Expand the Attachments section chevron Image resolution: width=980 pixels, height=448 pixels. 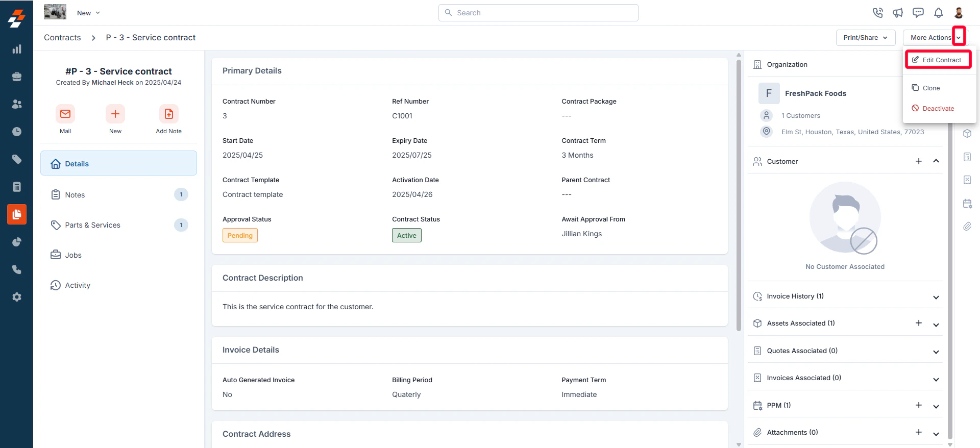point(936,434)
